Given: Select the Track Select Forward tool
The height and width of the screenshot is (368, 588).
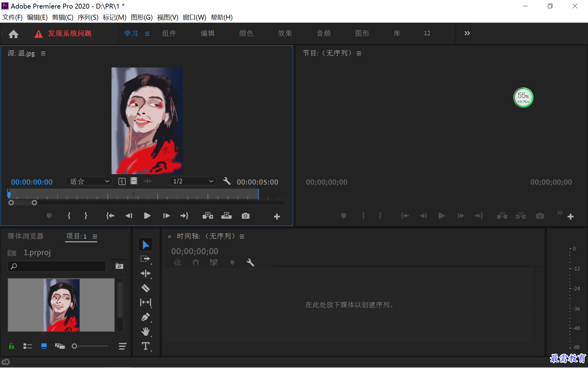Looking at the screenshot, I should pyautogui.click(x=146, y=259).
